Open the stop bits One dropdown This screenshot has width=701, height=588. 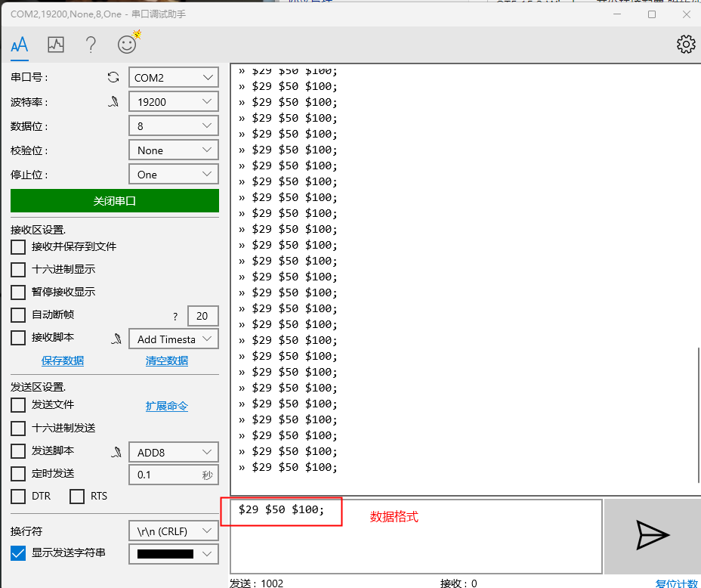click(x=174, y=174)
